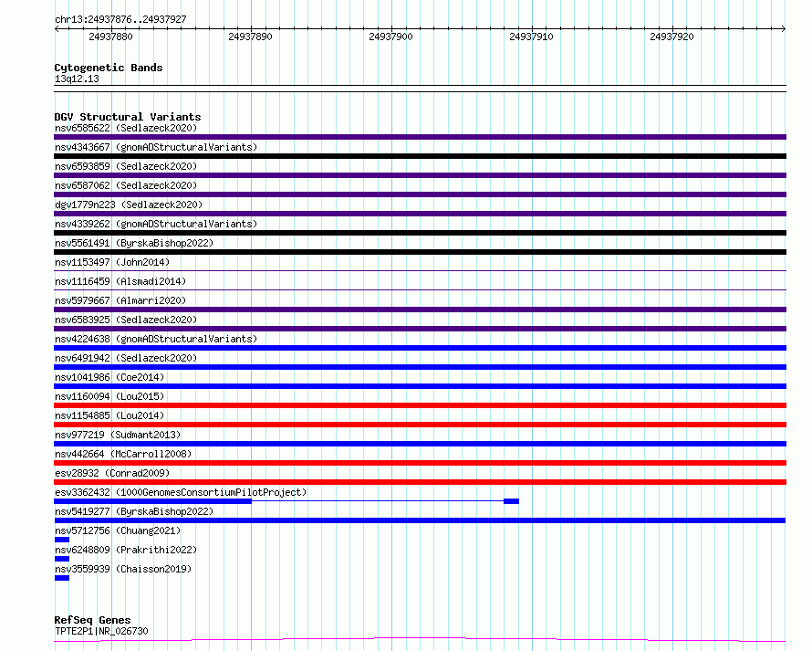Click the red bar under nsv442664

(420, 463)
